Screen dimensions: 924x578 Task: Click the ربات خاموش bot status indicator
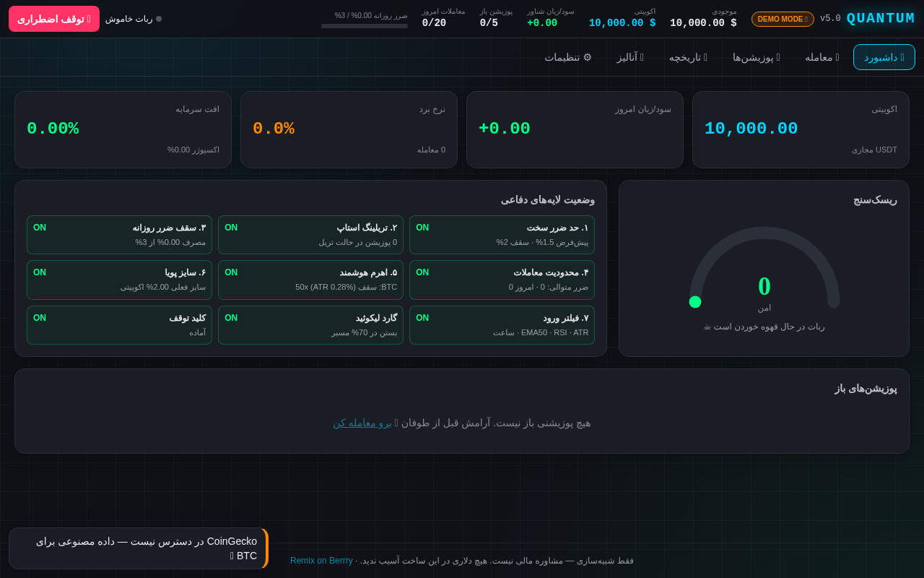click(x=134, y=19)
